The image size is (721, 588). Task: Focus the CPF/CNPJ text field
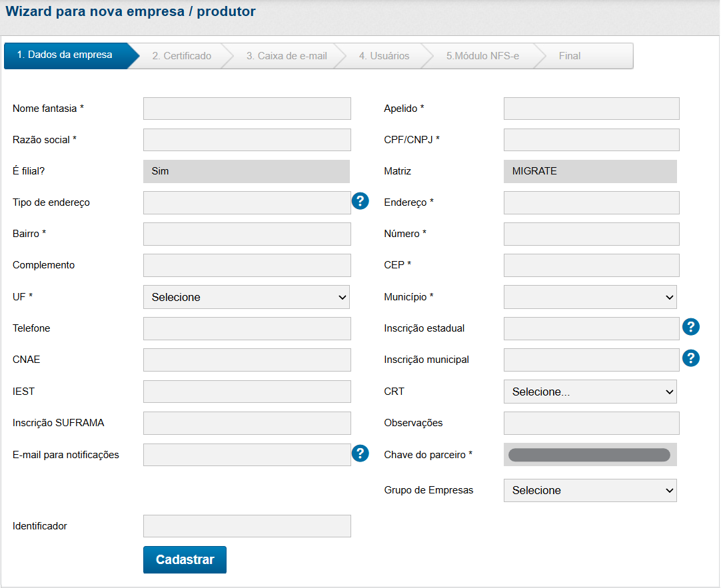[x=591, y=140]
